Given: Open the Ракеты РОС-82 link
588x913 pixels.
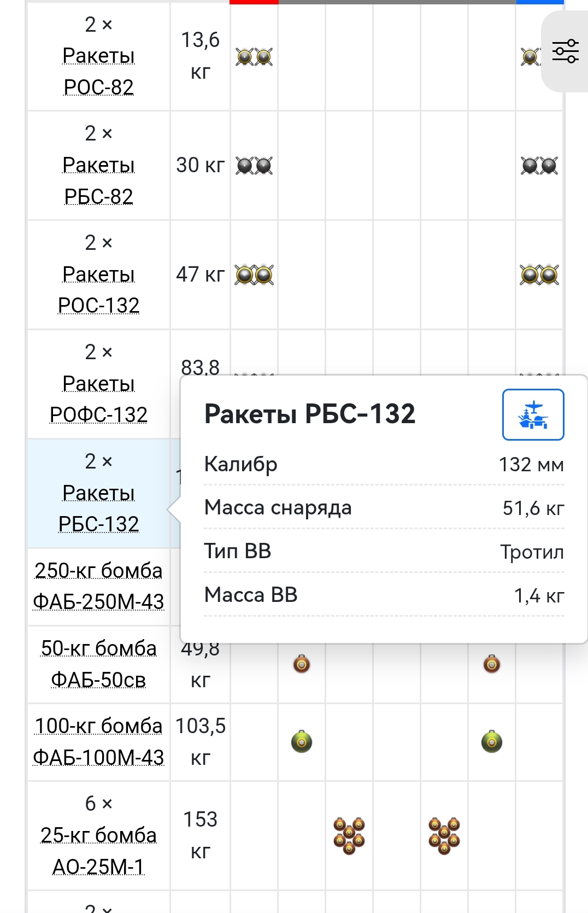Looking at the screenshot, I should 98,72.
